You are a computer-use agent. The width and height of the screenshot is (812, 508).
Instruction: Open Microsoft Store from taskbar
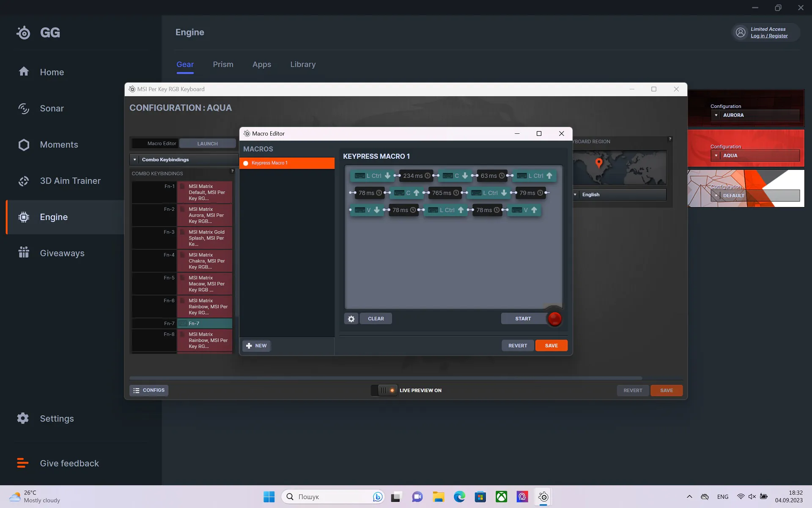480,497
